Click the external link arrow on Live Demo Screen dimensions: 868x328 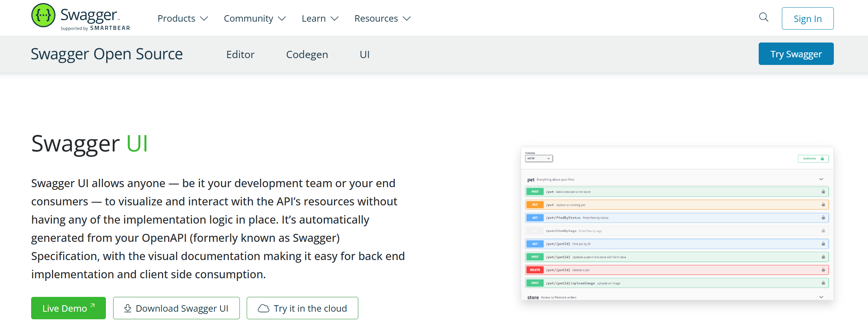point(93,305)
